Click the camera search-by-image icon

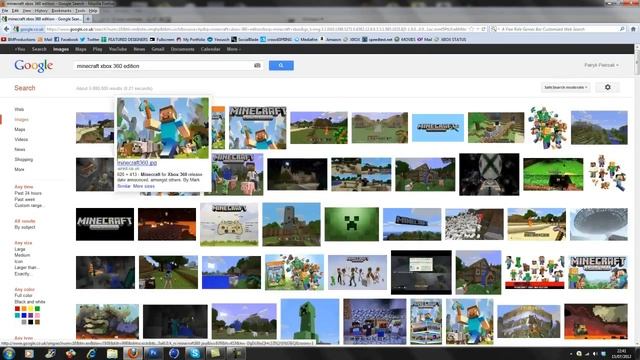(257, 65)
